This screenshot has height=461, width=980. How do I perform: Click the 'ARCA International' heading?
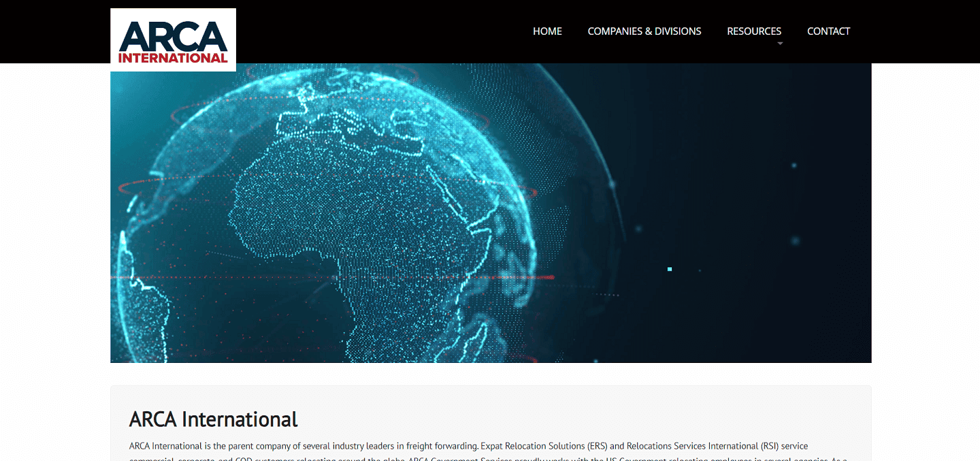point(214,419)
